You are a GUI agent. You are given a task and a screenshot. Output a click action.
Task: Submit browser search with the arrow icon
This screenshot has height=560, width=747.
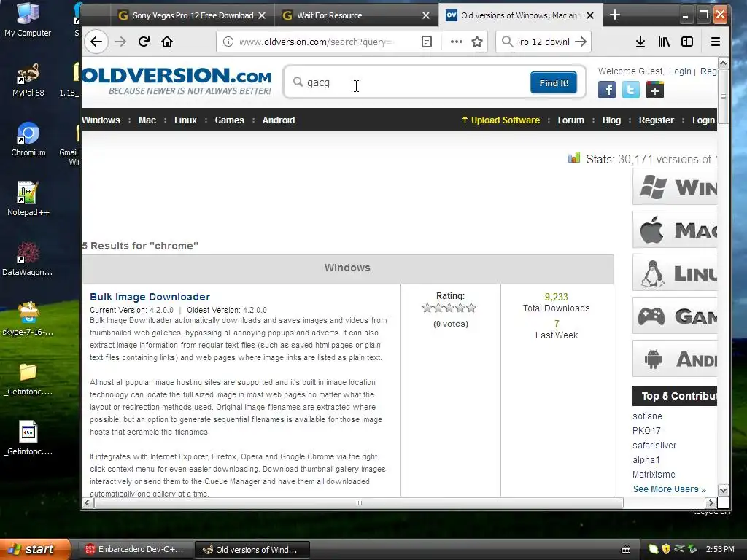[581, 42]
